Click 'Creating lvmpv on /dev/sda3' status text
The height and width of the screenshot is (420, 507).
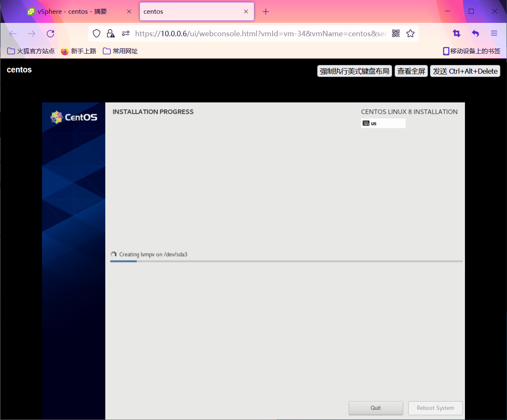[153, 254]
